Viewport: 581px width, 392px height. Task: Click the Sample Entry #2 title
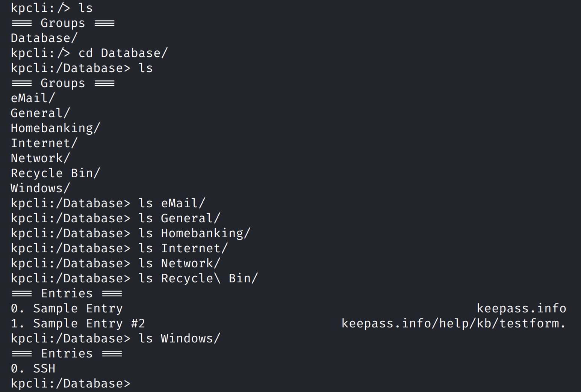[89, 323]
